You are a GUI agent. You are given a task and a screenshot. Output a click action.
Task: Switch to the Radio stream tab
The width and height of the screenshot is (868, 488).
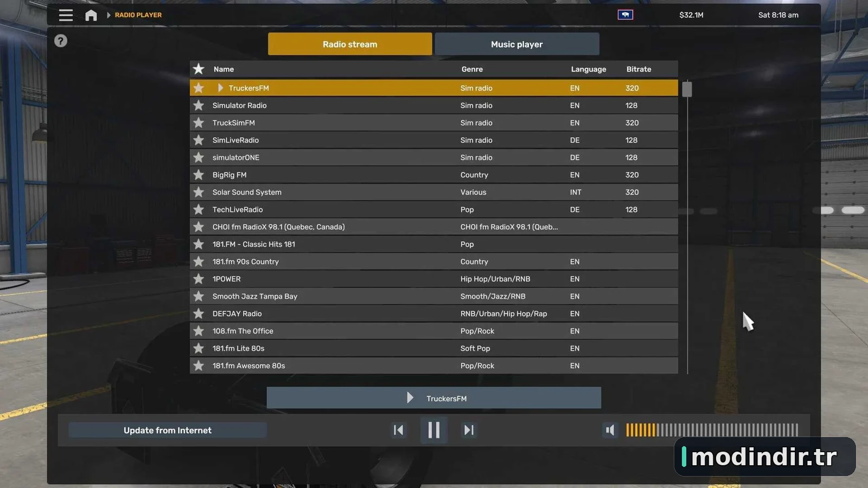(350, 44)
